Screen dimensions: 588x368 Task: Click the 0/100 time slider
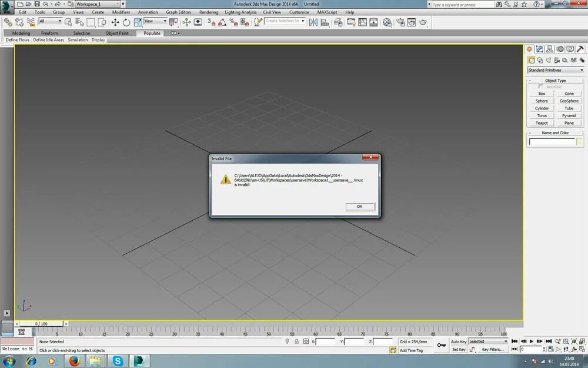41,324
